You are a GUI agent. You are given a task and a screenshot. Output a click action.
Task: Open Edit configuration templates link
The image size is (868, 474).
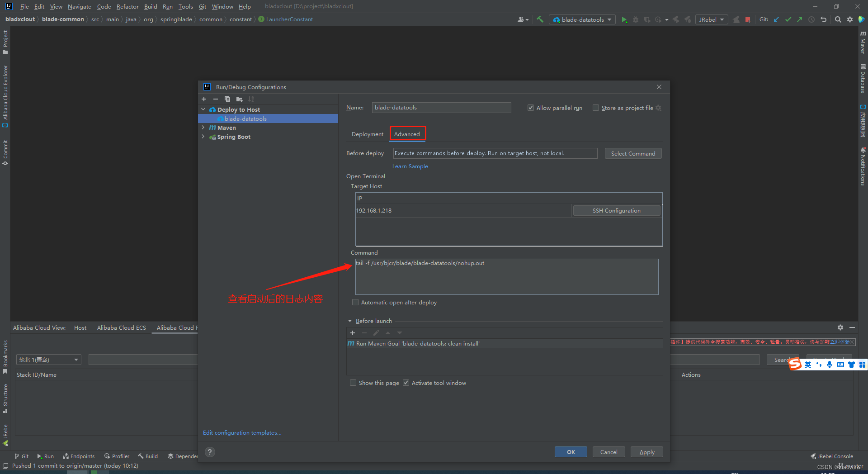(242, 432)
